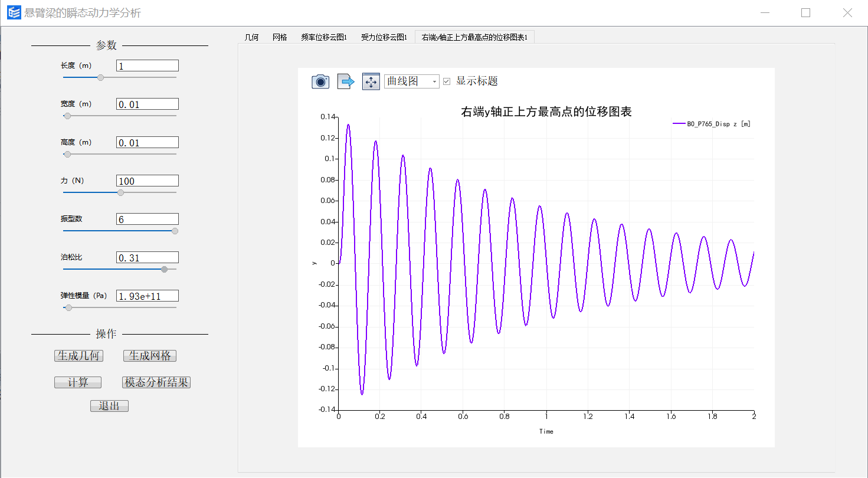Screen dimensions: 868x478
Task: Click the 振型数 input field showing 6
Action: tap(148, 220)
